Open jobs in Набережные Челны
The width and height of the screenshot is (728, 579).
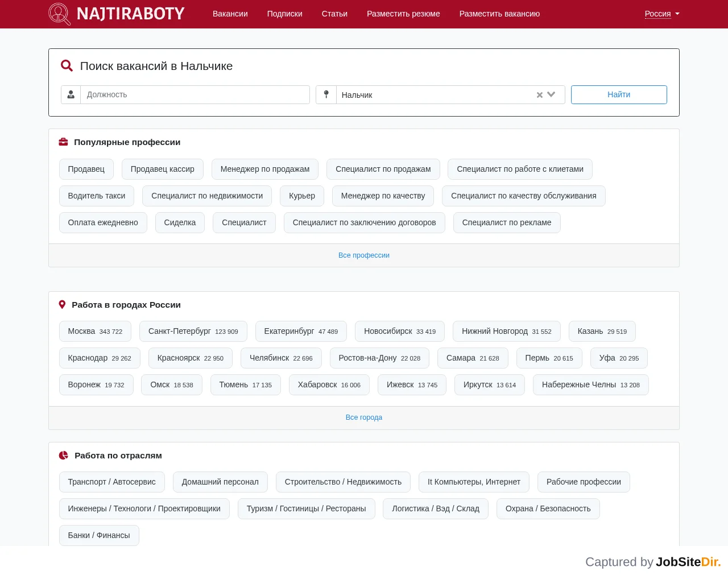point(591,384)
